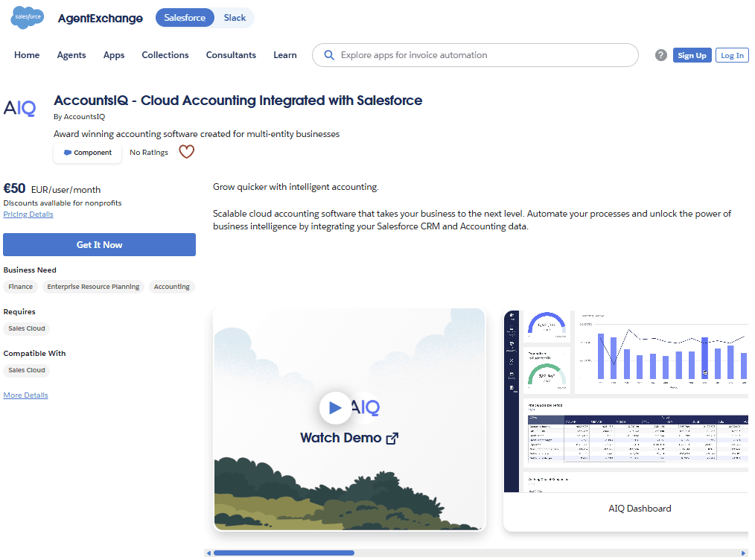Play the Watch Demo video

tap(336, 408)
